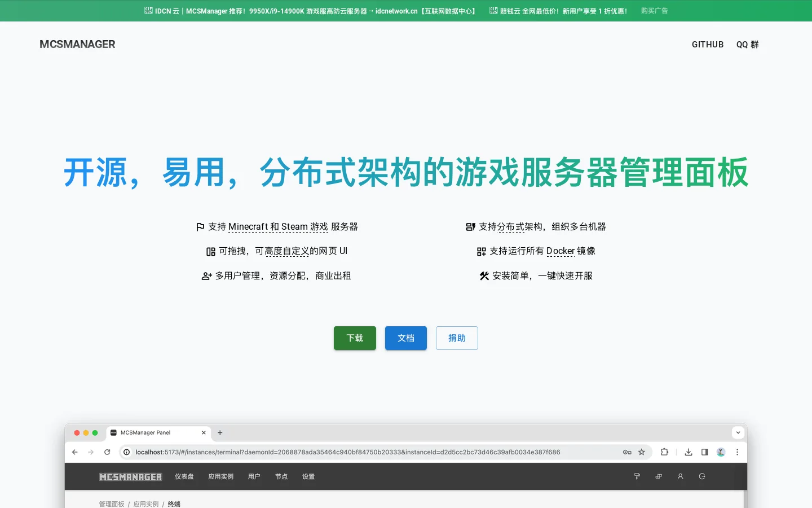
Task: Click the green 下载 download button
Action: coord(355,338)
